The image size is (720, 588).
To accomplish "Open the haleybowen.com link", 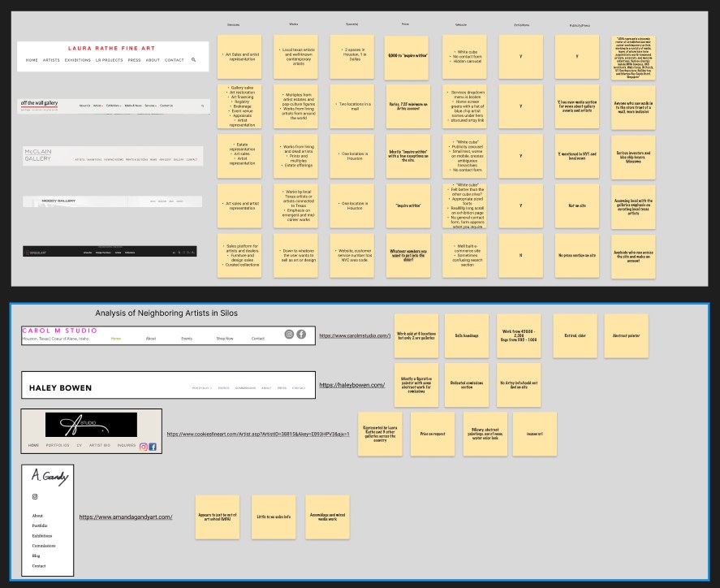I will point(351,385).
